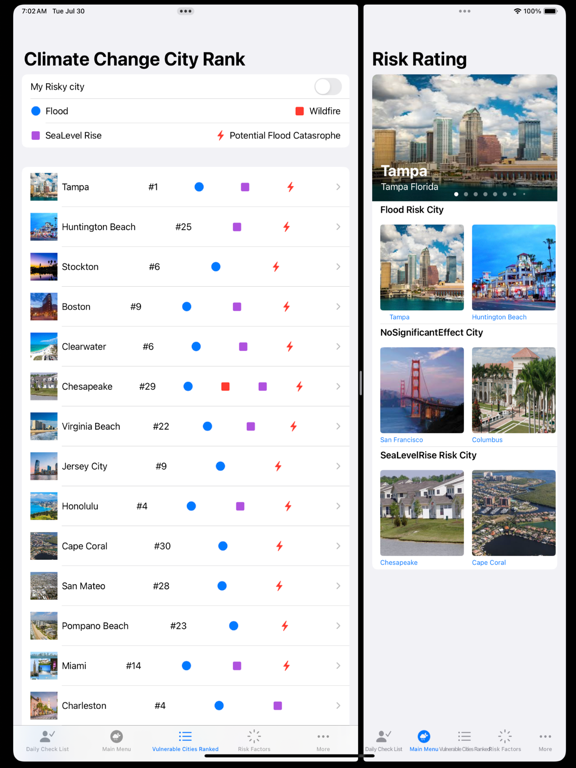Open Jersey City row chevron
Screen dimensions: 576x768
pos(338,466)
